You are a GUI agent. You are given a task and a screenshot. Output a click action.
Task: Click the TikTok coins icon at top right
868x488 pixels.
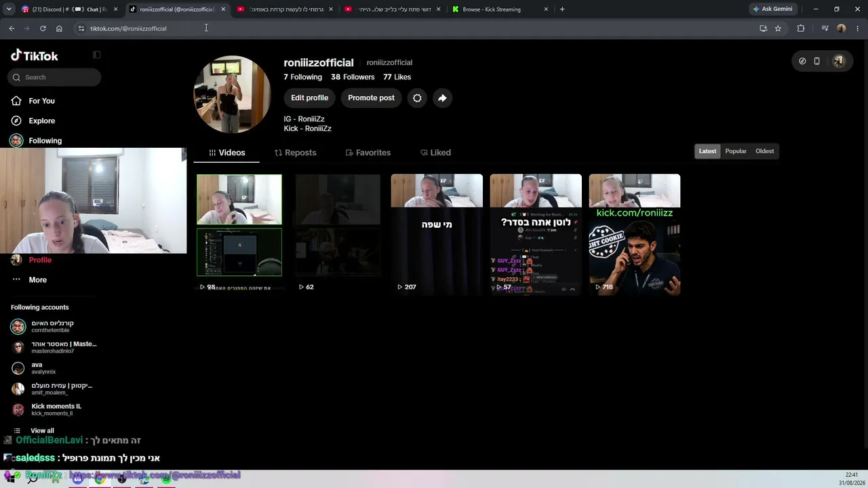tap(802, 61)
